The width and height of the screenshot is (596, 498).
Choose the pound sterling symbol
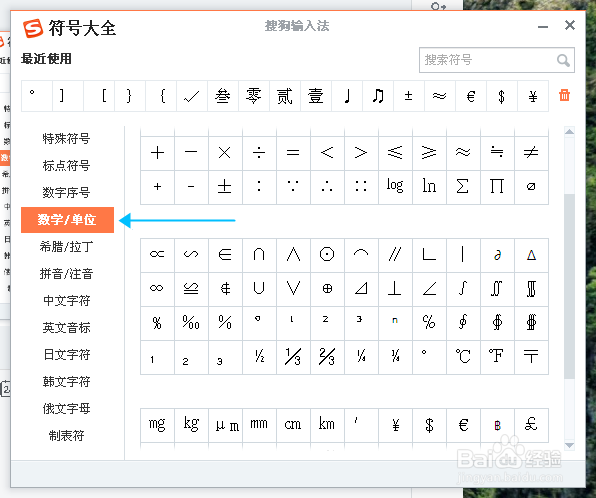tap(531, 425)
